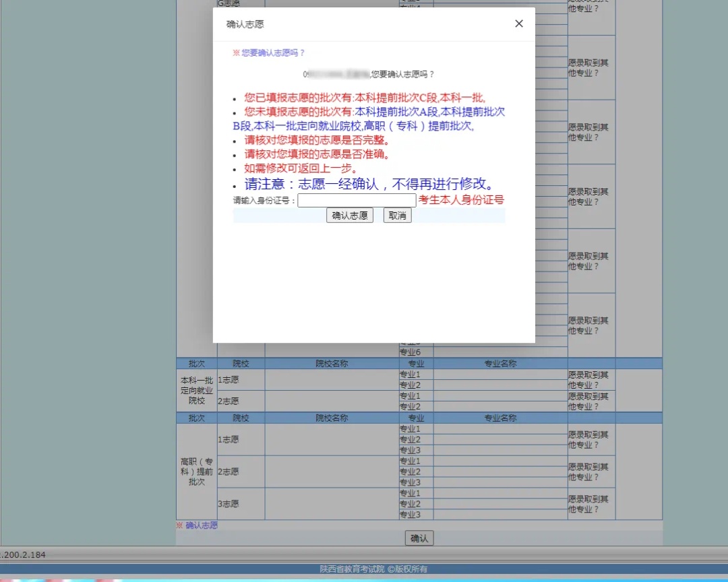The image size is (728, 582).
Task: Select 愿录取到其他专业 for 定向就业院校 2志愿
Action: 590,401
